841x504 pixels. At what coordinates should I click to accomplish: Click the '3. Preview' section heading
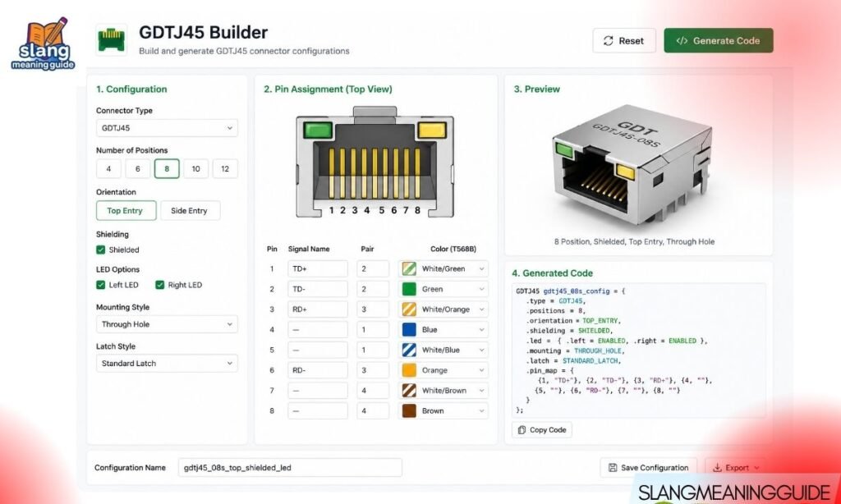(x=537, y=89)
